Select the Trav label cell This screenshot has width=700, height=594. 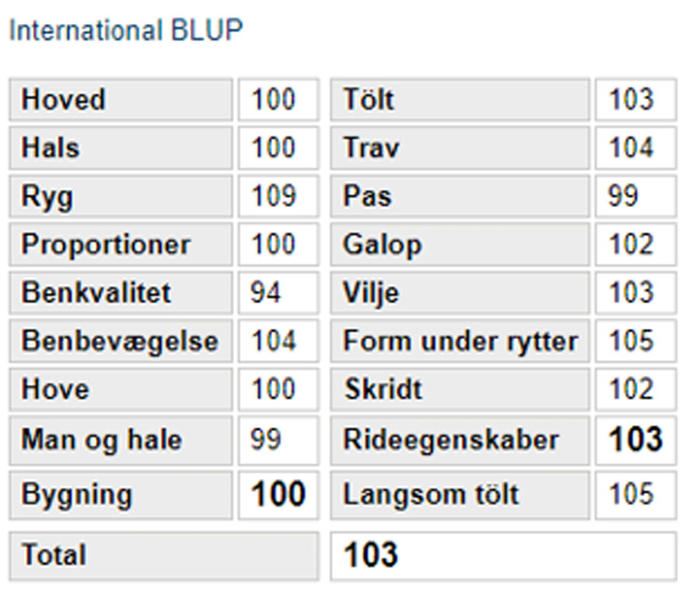(x=460, y=148)
